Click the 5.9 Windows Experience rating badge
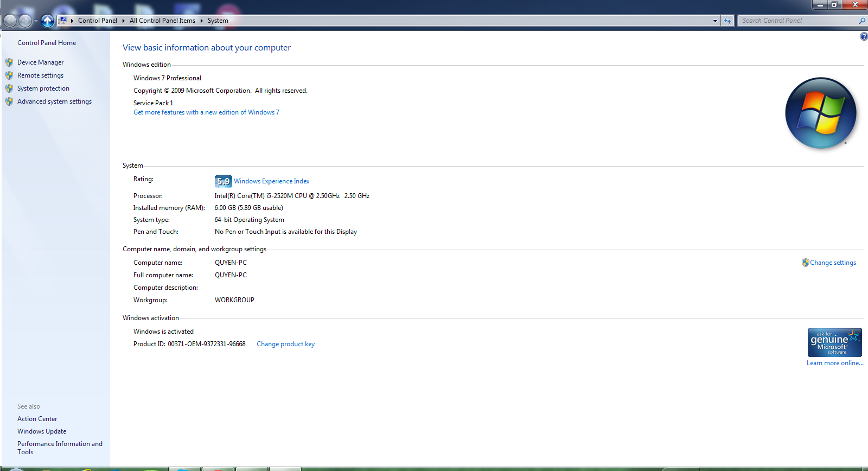 tap(223, 181)
